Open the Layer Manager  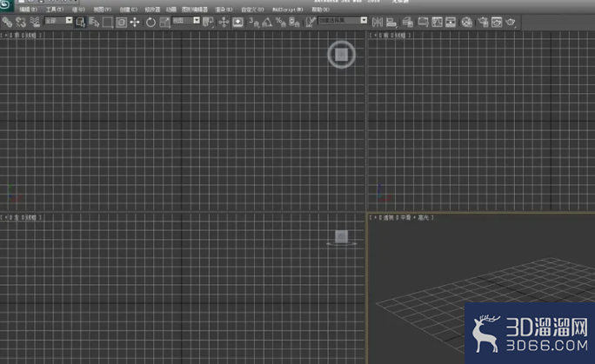(x=408, y=22)
